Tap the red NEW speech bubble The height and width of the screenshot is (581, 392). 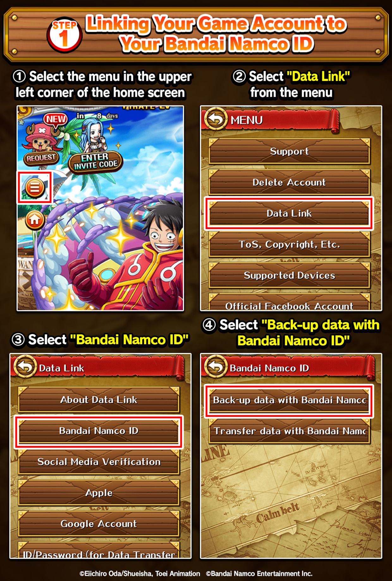click(x=56, y=119)
